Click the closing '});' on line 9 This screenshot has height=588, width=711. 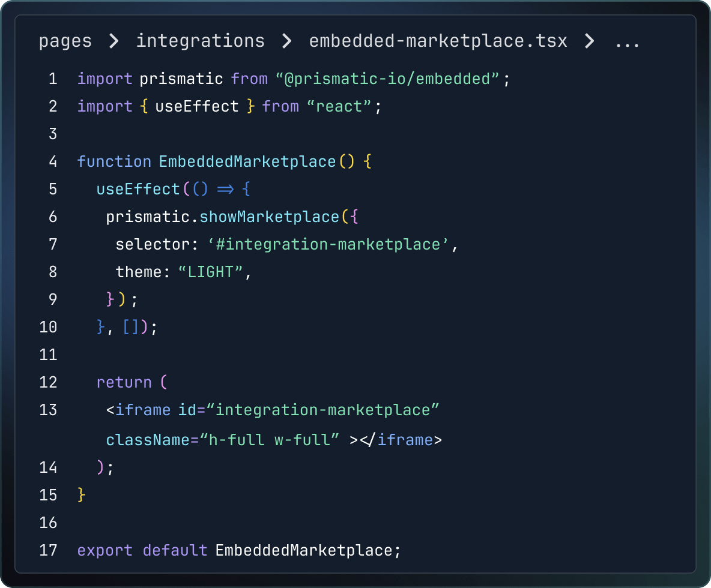(x=121, y=299)
